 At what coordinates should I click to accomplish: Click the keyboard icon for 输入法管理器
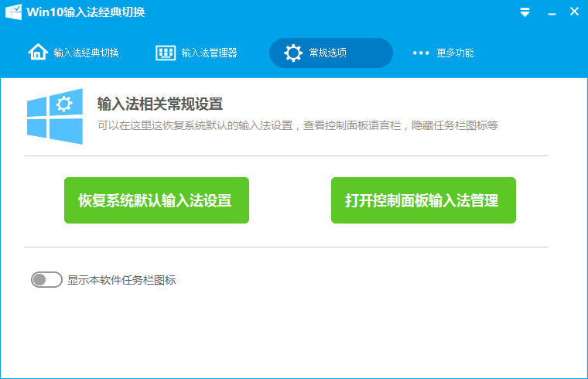click(x=166, y=53)
